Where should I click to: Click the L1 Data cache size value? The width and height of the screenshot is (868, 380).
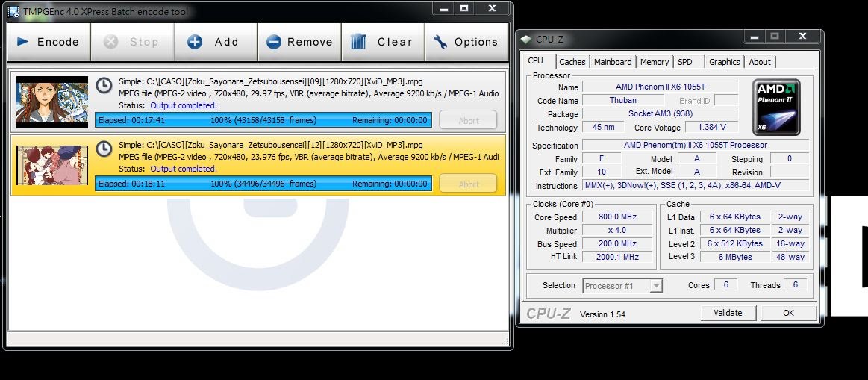tap(735, 217)
